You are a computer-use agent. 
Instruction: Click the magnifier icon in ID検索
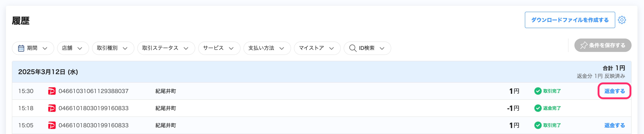tap(353, 48)
